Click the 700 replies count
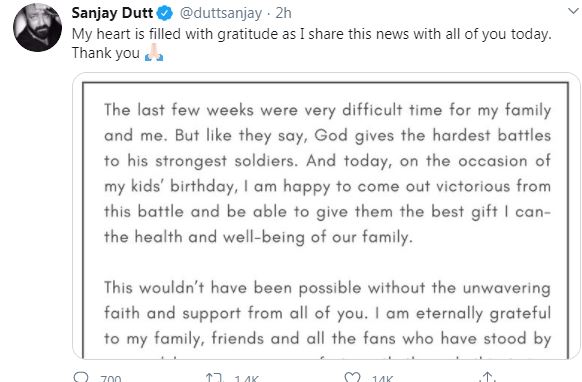This screenshot has width=582, height=382. (111, 378)
